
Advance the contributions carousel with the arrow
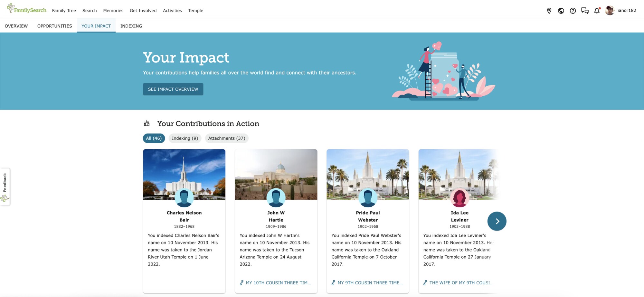pos(497,221)
